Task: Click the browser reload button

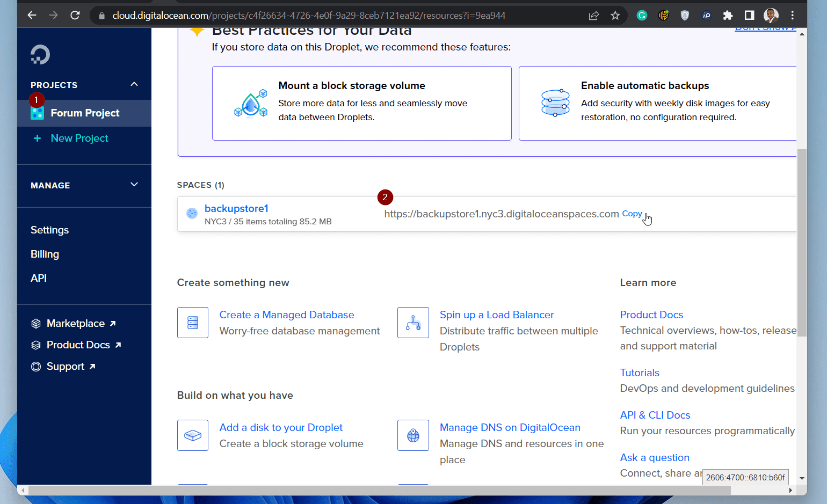Action: coord(75,16)
